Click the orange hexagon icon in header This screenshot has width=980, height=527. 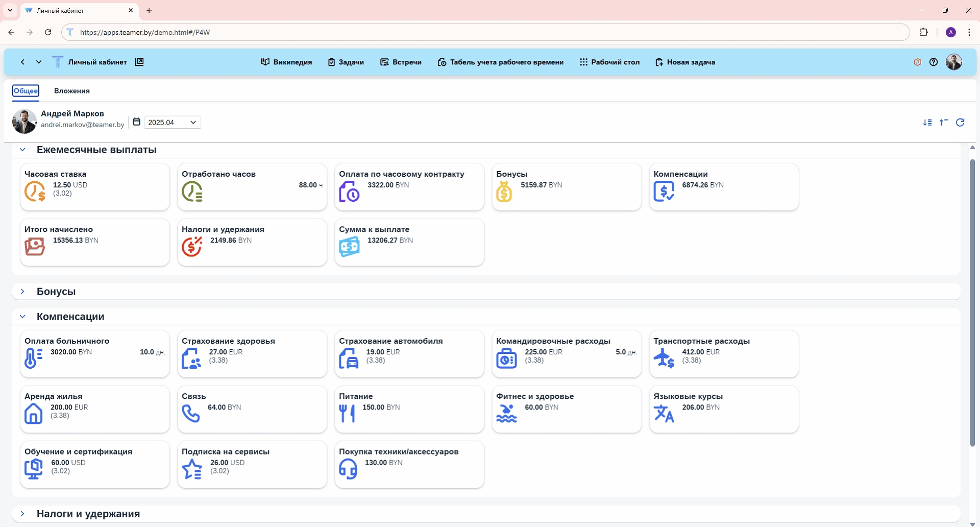click(x=917, y=62)
